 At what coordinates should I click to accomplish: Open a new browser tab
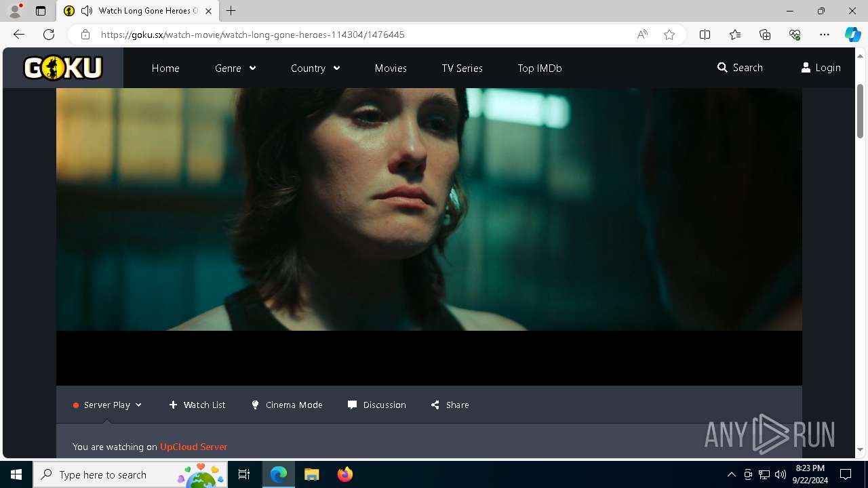(x=231, y=11)
